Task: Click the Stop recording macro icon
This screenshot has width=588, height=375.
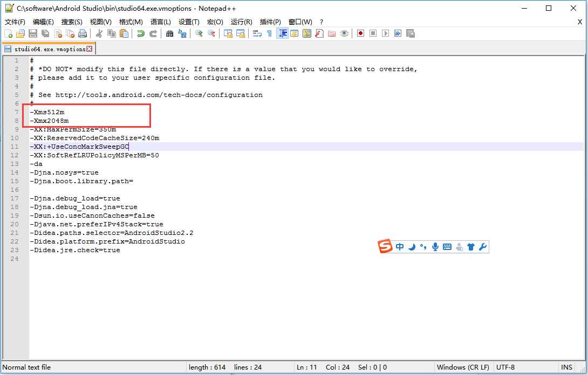Action: pos(373,33)
